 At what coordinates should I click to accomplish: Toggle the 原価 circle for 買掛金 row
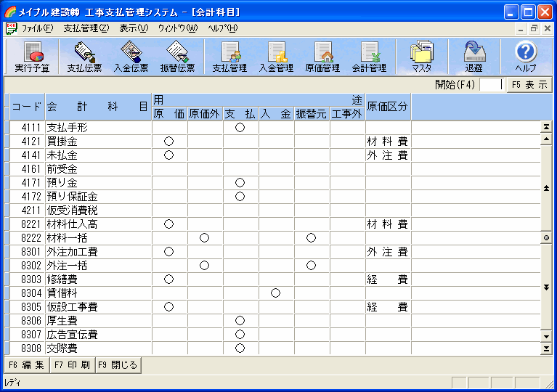click(169, 141)
